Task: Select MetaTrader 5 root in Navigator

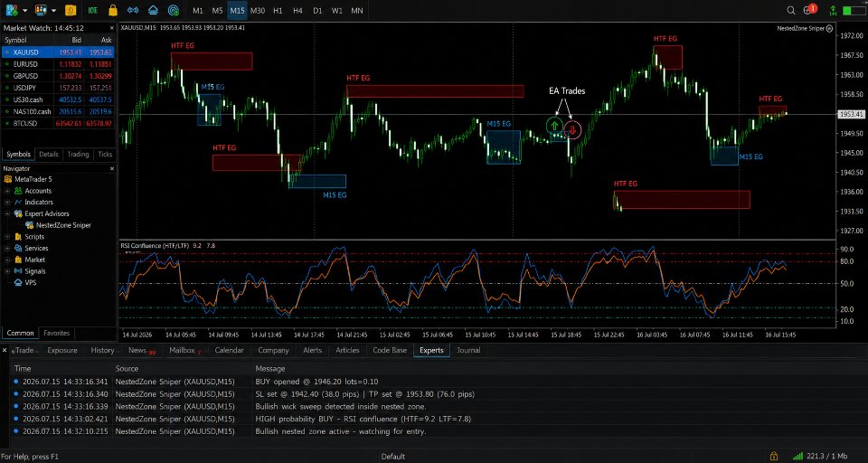Action: pos(35,179)
